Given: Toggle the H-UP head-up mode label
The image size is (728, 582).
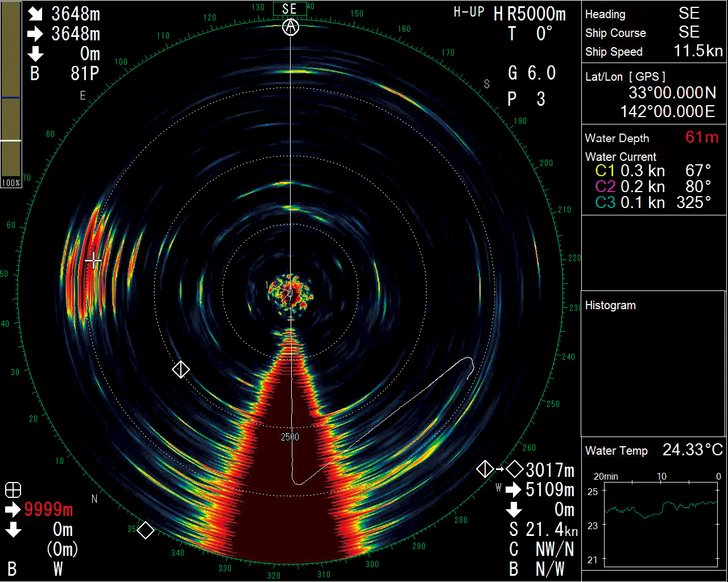Looking at the screenshot, I should [x=469, y=12].
